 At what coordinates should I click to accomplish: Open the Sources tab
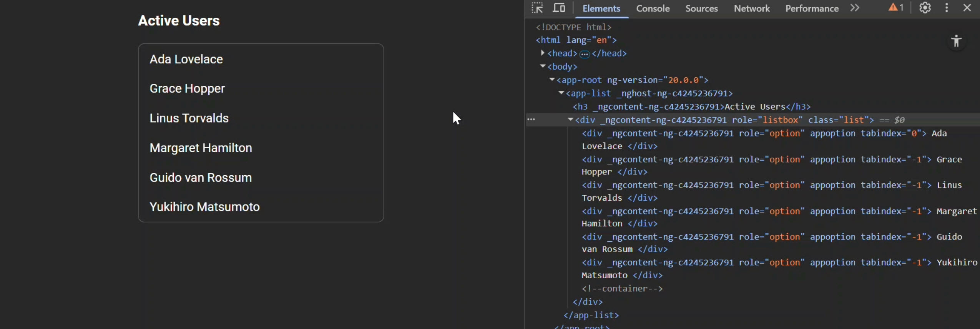coord(701,8)
